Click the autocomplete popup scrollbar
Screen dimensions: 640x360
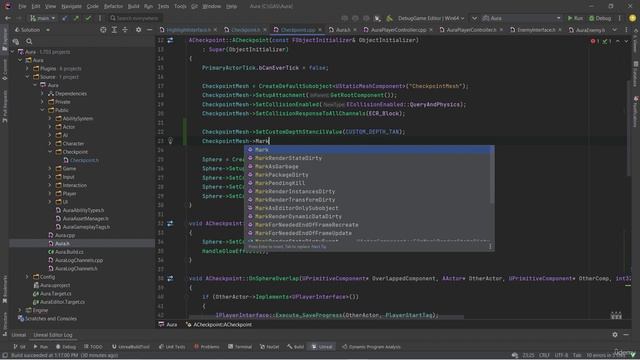[492, 175]
